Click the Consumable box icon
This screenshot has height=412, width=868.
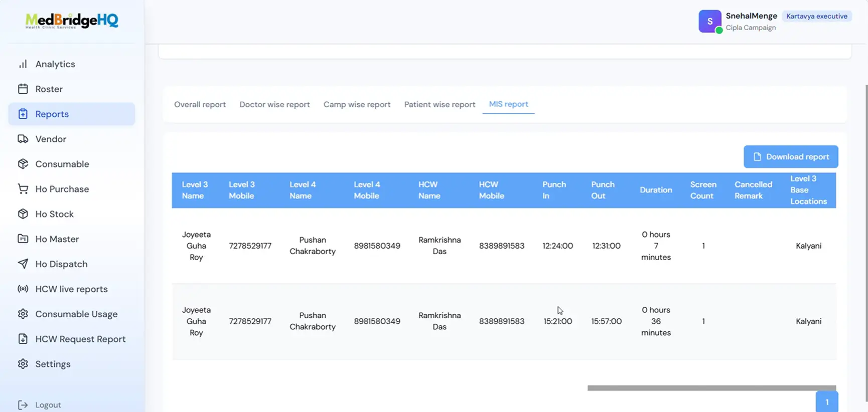[x=23, y=164]
